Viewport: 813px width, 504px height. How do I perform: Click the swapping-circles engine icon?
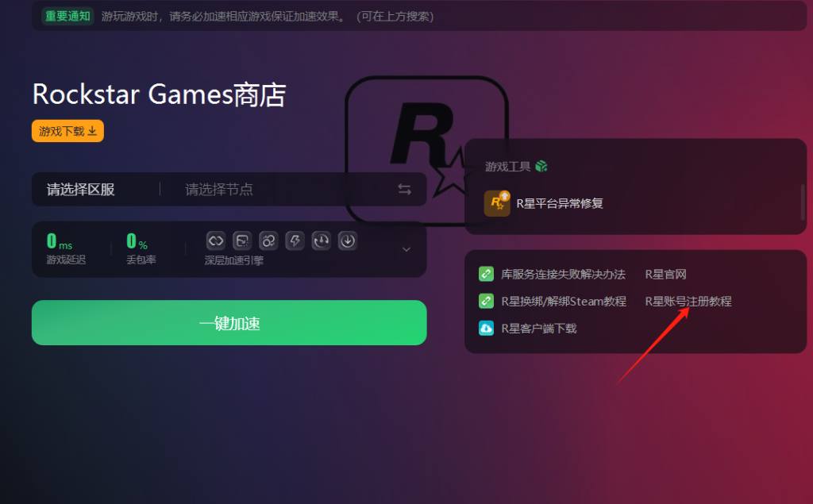(x=268, y=240)
